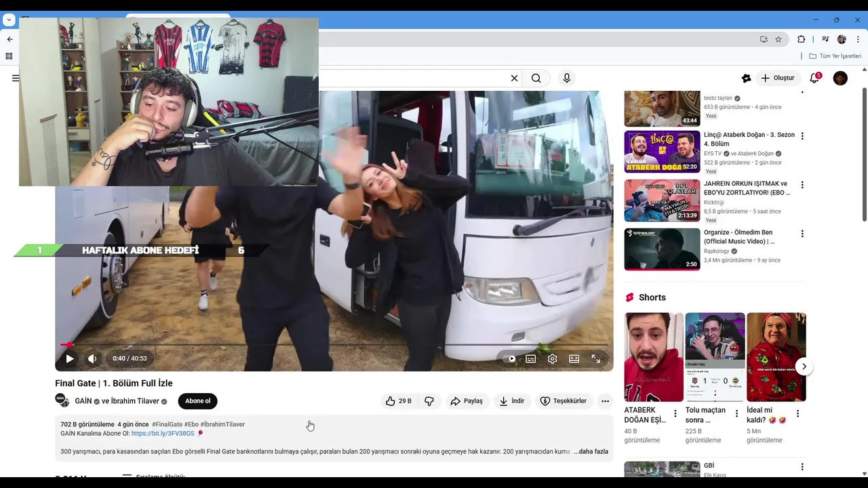This screenshot has height=488, width=868.
Task: Open options for Linç@ Ataberk Doğan video
Action: [802, 136]
